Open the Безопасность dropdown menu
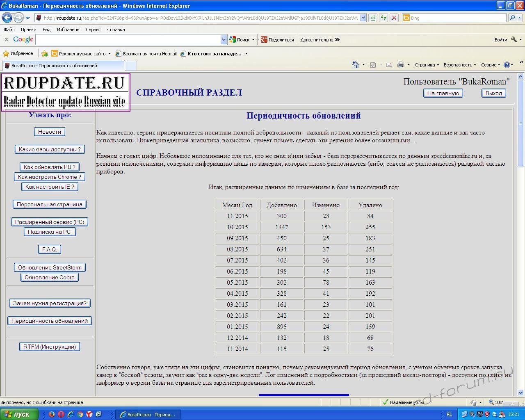 [x=459, y=65]
